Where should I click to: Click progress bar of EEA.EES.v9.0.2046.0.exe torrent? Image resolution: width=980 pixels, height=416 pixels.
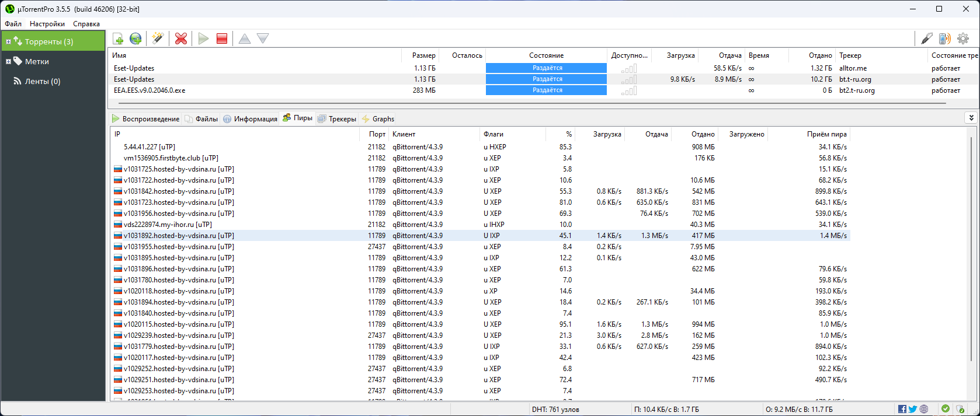(x=546, y=90)
